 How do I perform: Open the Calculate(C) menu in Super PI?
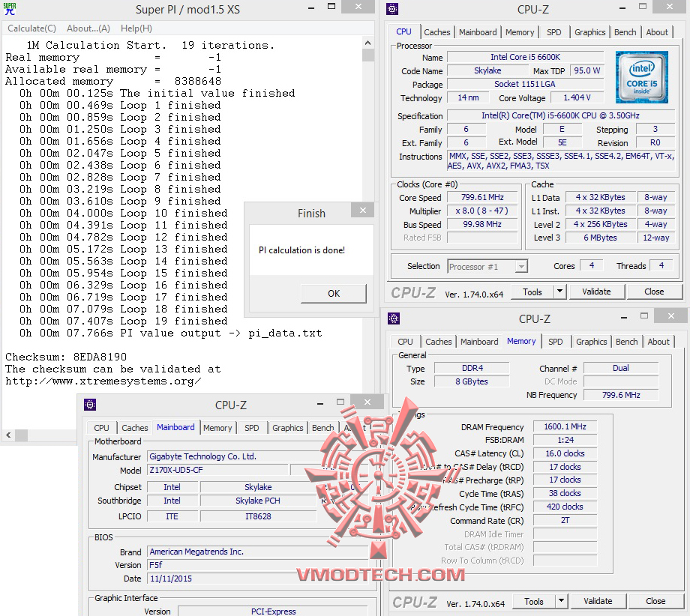[x=31, y=28]
